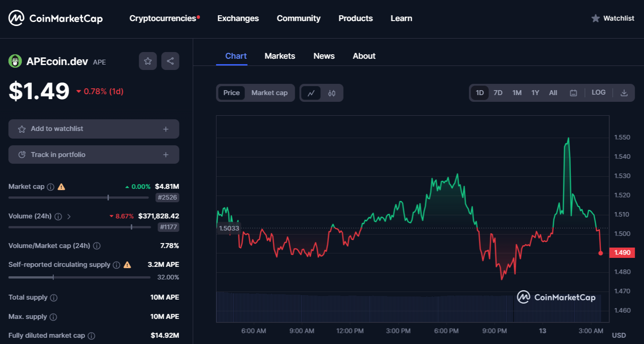Switch to candlestick chart icon
Viewport: 644px width, 344px height.
click(332, 93)
